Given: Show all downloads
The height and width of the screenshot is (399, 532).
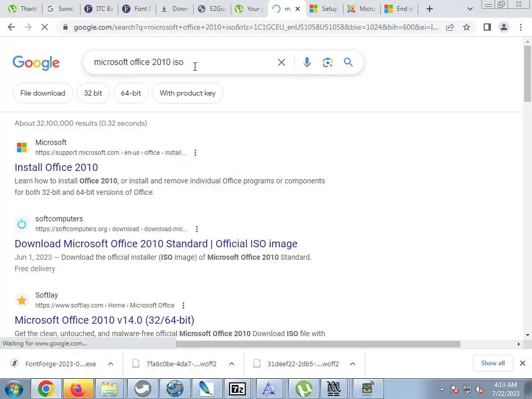Looking at the screenshot, I should 493,363.
